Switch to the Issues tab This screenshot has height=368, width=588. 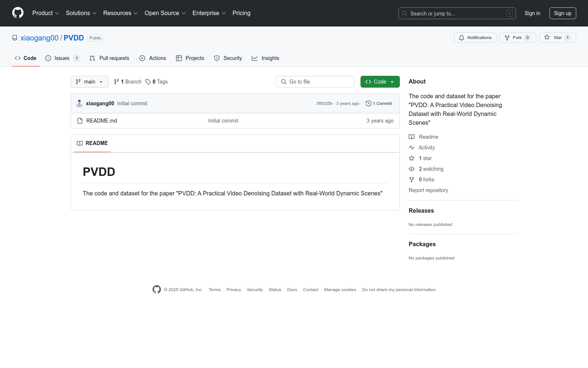[62, 58]
